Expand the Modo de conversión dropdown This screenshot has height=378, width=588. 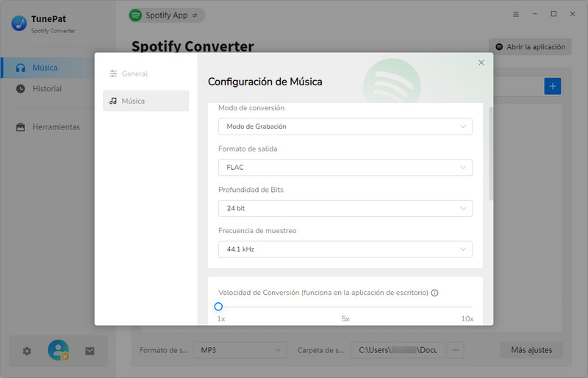(x=345, y=126)
